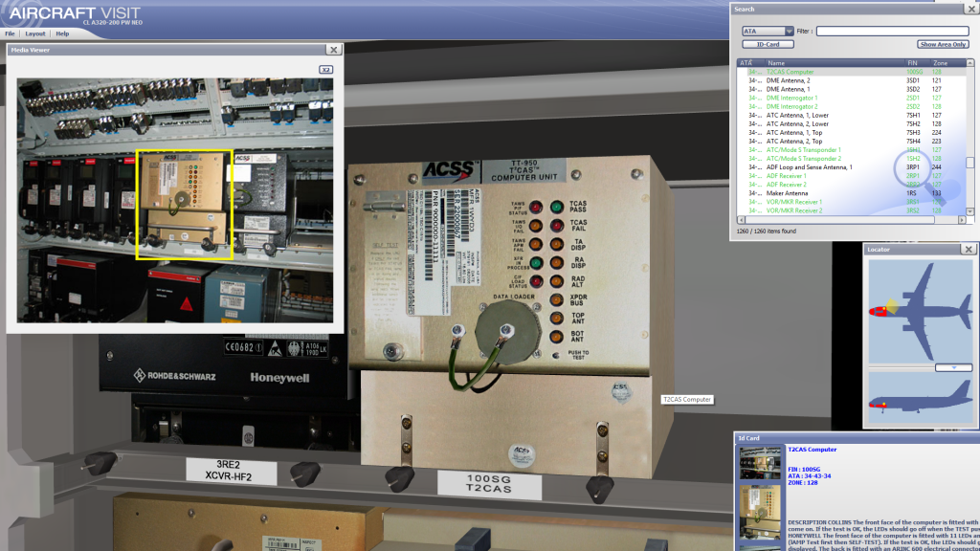Viewport: 980px width, 551px height.
Task: Open first thumbnail in Id Card panel
Action: point(760,463)
